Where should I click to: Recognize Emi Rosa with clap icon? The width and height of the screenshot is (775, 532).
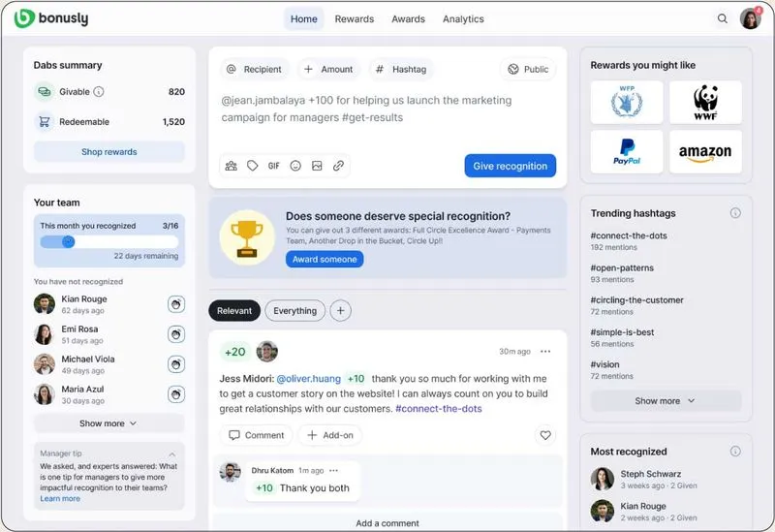(176, 334)
